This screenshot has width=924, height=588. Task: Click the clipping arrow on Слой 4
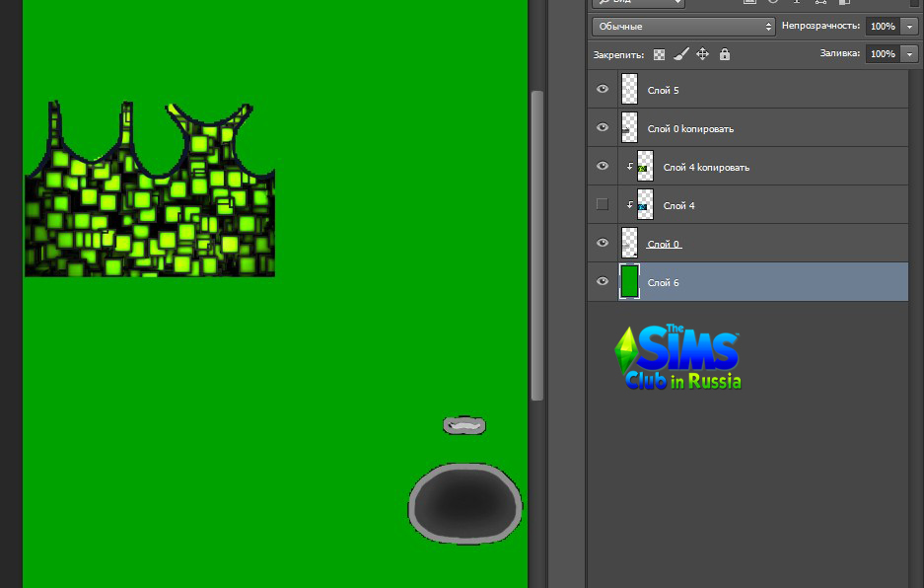[630, 205]
